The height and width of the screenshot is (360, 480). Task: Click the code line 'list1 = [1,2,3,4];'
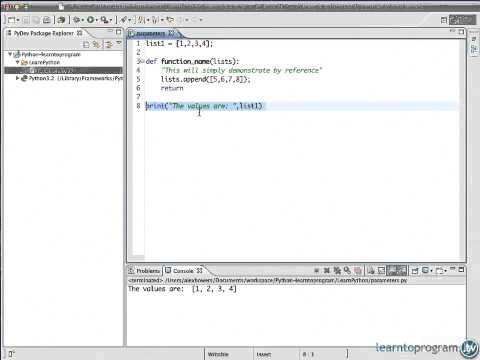point(179,43)
